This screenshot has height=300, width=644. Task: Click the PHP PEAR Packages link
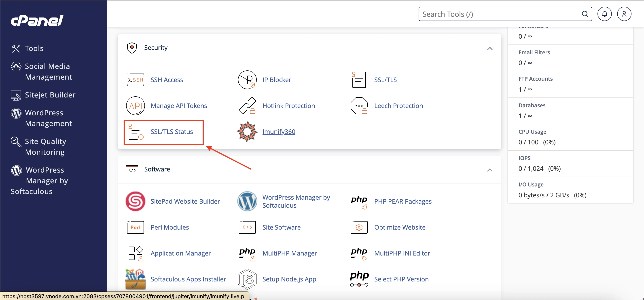(403, 201)
